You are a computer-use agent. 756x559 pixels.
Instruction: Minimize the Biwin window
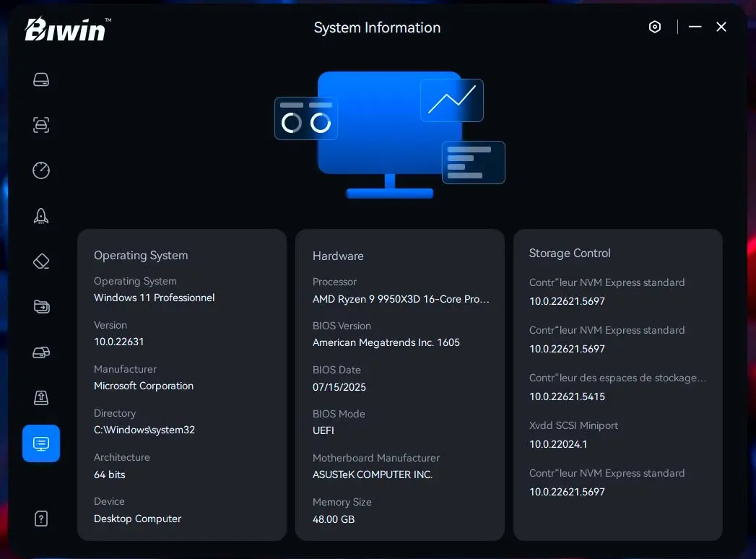(695, 27)
